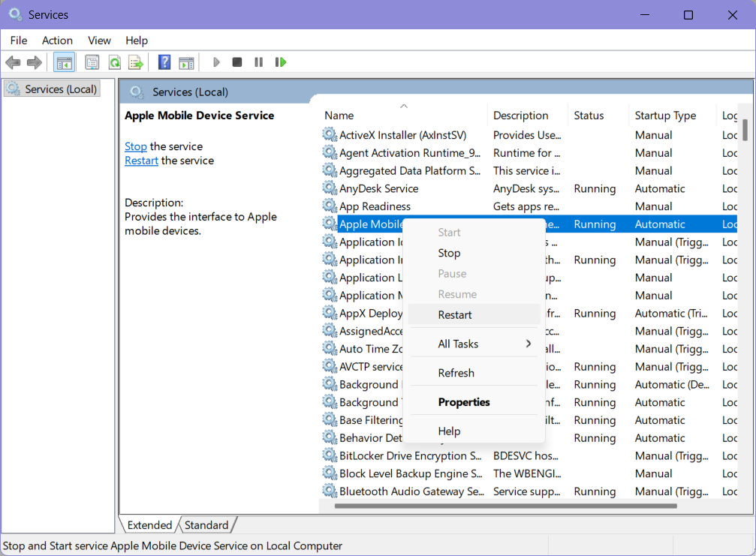Click the Back arrow toolbar icon
This screenshot has height=556, width=756.
point(13,62)
